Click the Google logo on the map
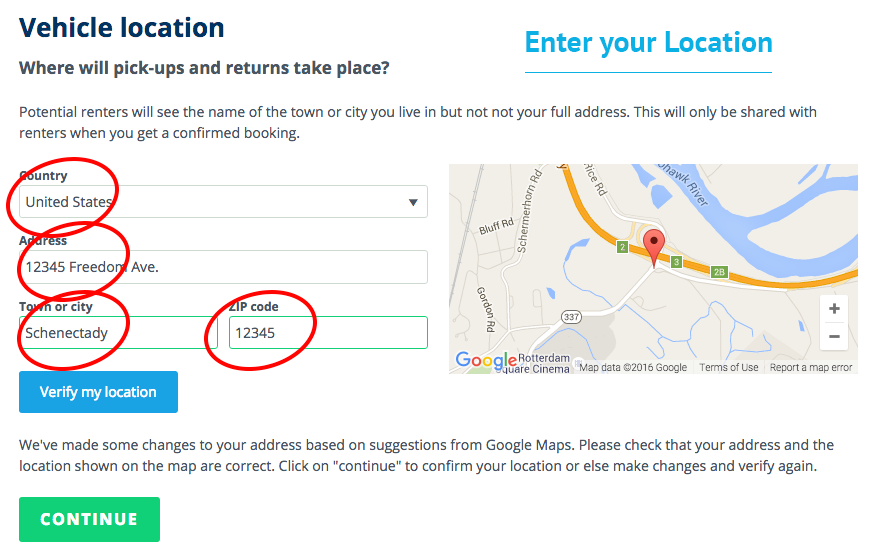This screenshot has height=555, width=881. click(x=486, y=360)
